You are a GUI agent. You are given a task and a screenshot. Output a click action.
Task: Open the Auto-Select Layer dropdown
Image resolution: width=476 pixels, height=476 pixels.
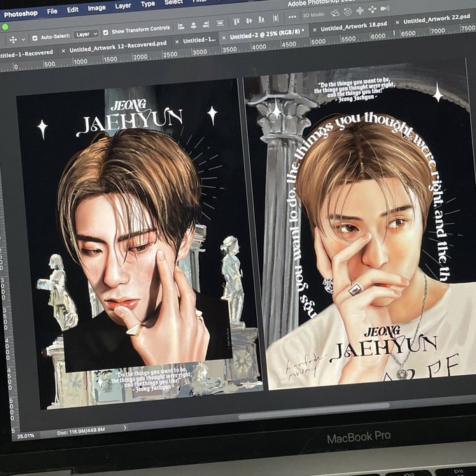[x=87, y=34]
